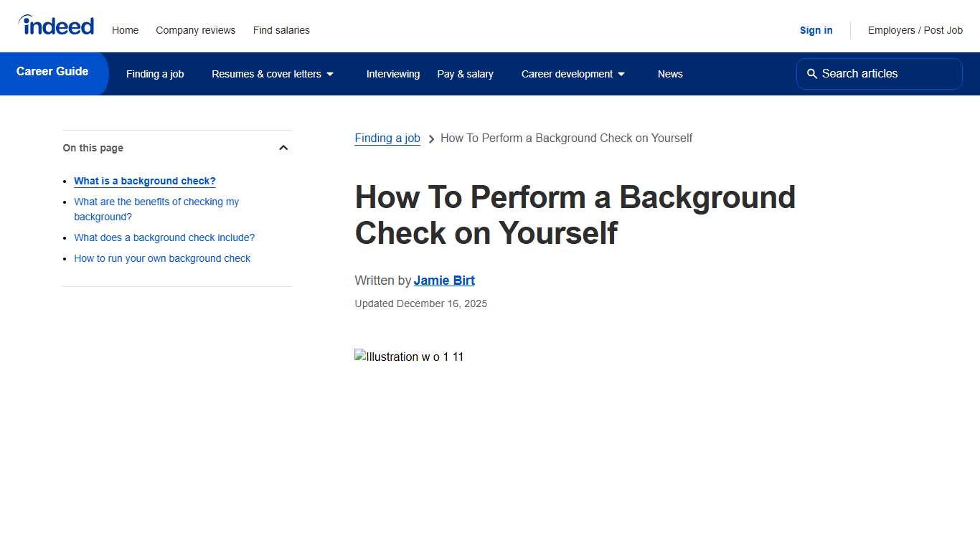Click What does a background check include? link

click(x=164, y=237)
